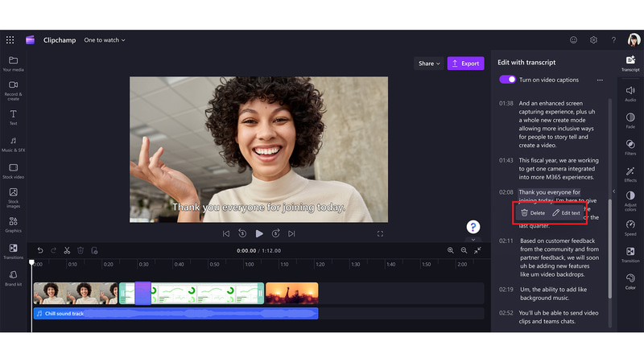Export the video

(x=466, y=64)
